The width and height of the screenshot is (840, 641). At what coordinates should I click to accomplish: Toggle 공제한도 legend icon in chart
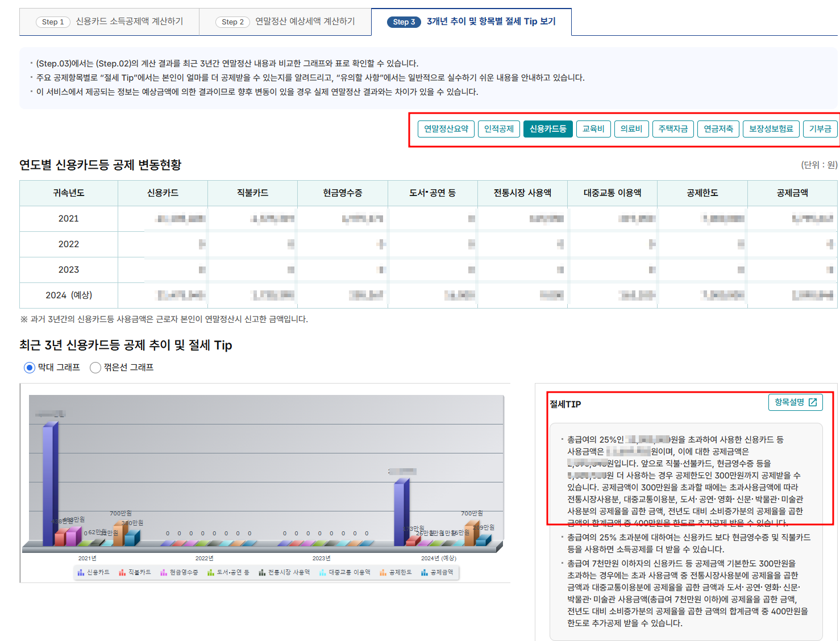pos(383,572)
